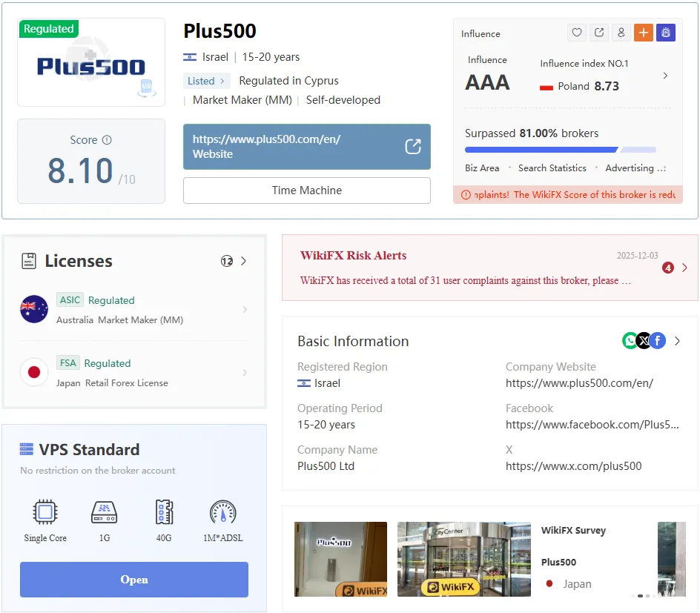Open the company website URL link
700x613 pixels.
[x=579, y=383]
